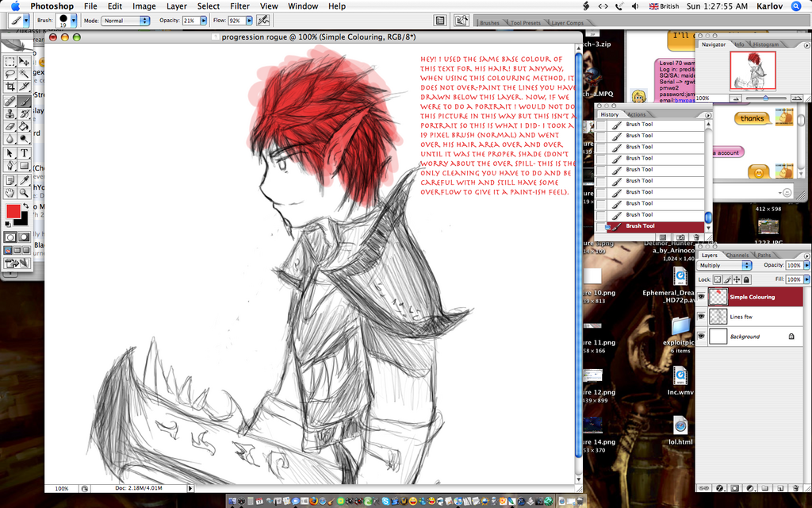Click the Navigator preview thumbnail
Screen dimensions: 812x508
pos(753,70)
